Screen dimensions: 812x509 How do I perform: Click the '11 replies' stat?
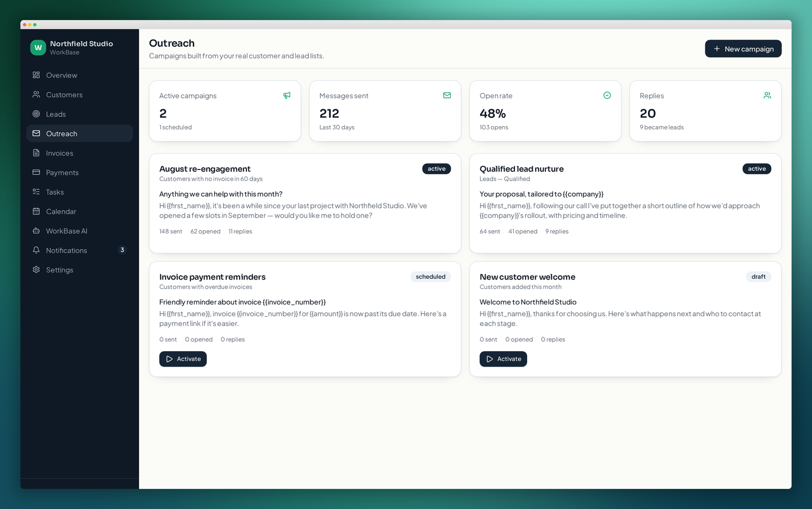[x=240, y=232]
